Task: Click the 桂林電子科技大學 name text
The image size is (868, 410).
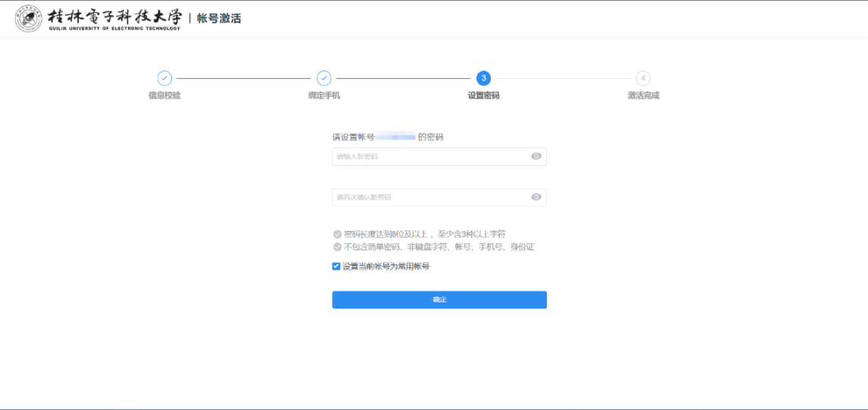Action: coord(114,16)
